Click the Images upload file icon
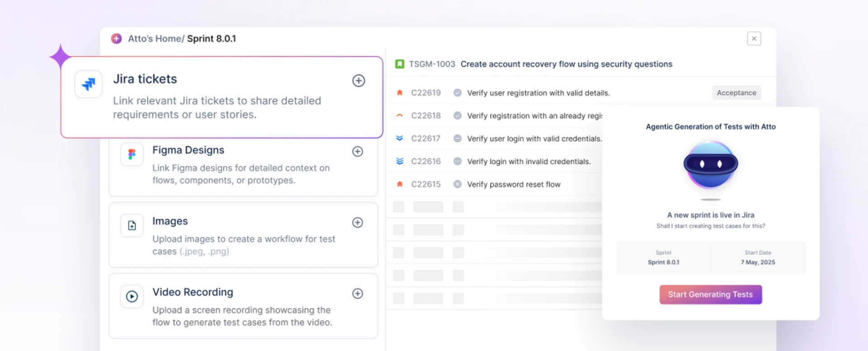The height and width of the screenshot is (351, 868). pos(132,225)
